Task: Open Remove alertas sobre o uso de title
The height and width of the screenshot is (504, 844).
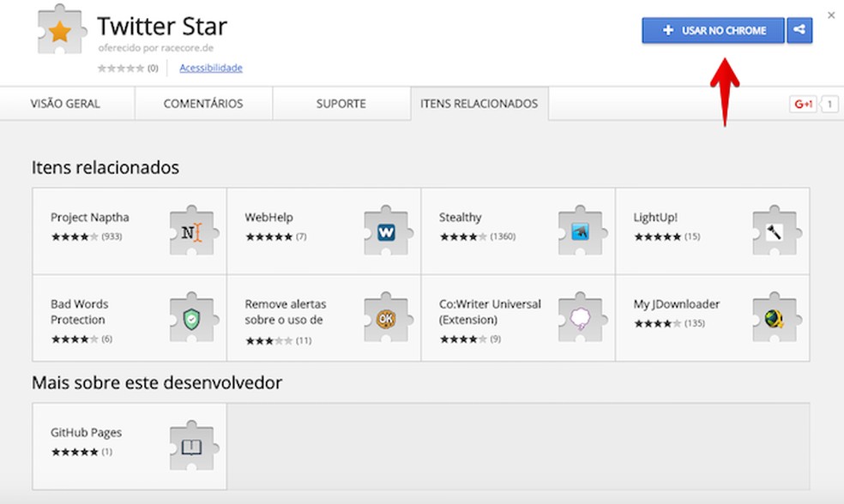Action: (286, 312)
